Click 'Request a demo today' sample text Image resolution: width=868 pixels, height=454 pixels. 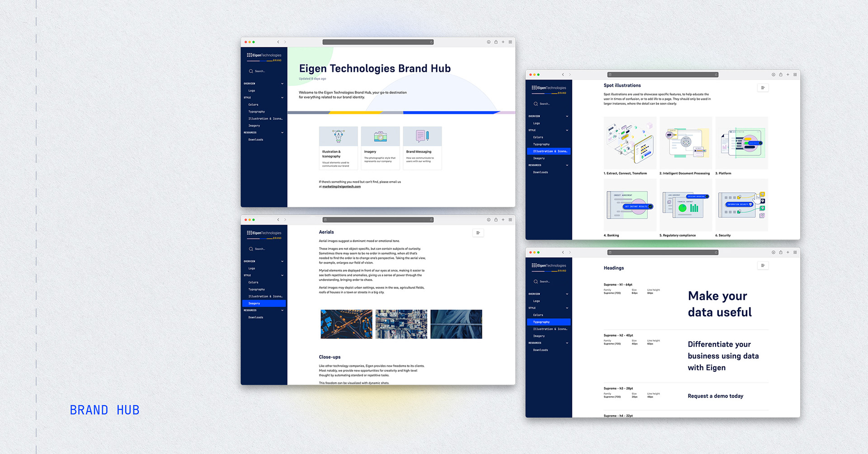tap(715, 396)
